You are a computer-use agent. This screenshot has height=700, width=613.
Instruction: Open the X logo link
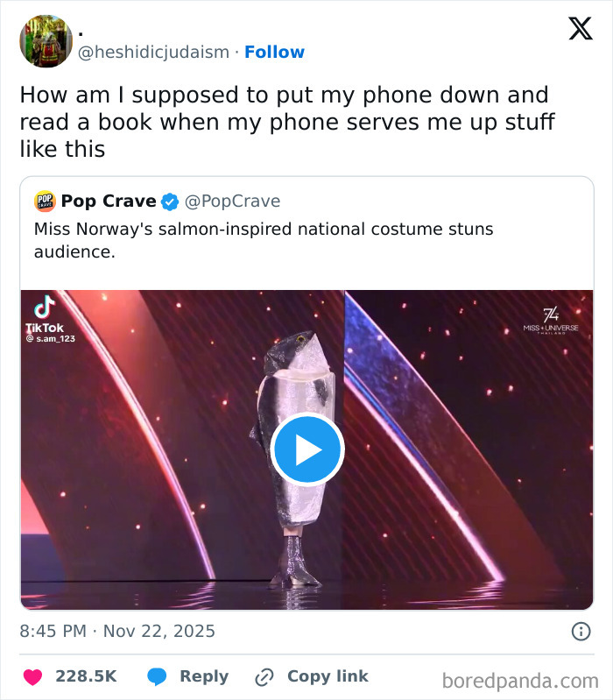[x=580, y=30]
